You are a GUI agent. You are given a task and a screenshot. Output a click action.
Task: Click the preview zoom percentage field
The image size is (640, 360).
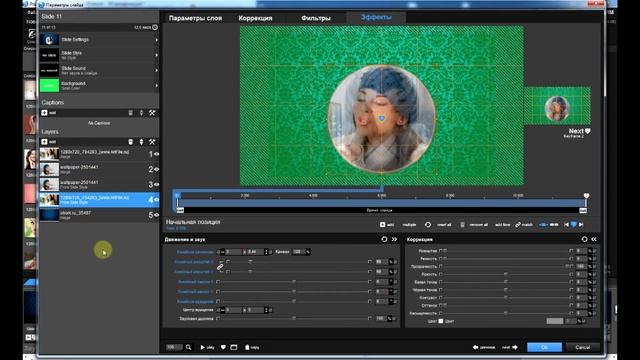pos(174,347)
